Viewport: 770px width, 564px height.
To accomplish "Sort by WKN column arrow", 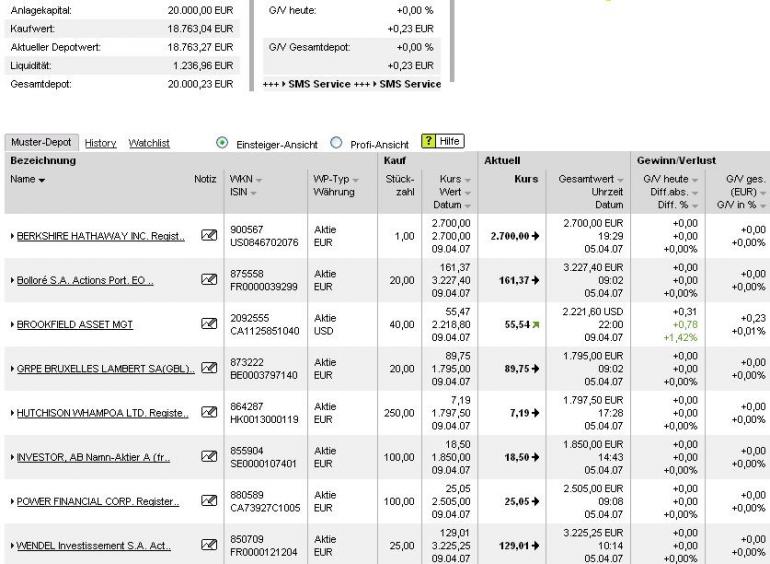I will pyautogui.click(x=259, y=180).
